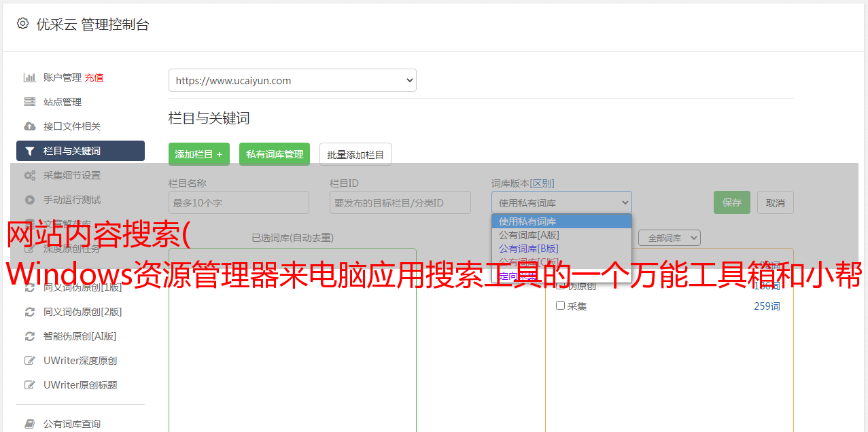This screenshot has height=432, width=868.
Task: Click the edit icon for UWriter深度原创
Action: pyautogui.click(x=29, y=361)
